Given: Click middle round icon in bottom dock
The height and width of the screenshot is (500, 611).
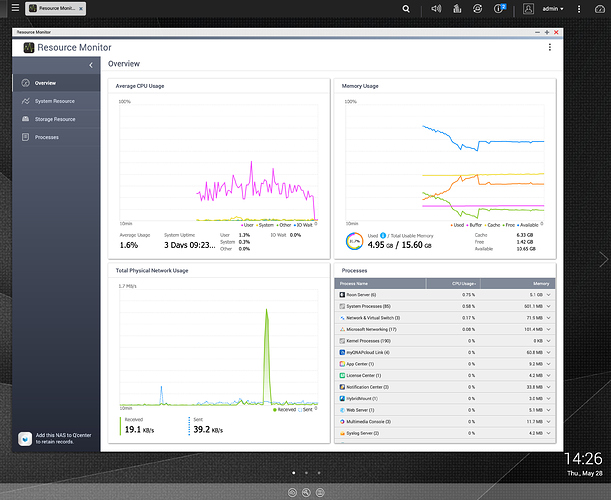Looking at the screenshot, I should pos(306,493).
